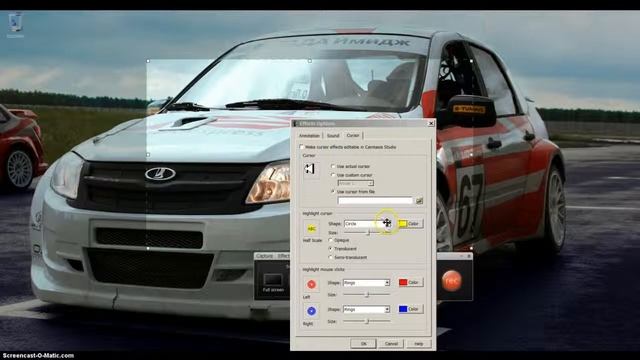Select the Use cursor from file option
Screen dimensions: 640x360
(x=333, y=191)
